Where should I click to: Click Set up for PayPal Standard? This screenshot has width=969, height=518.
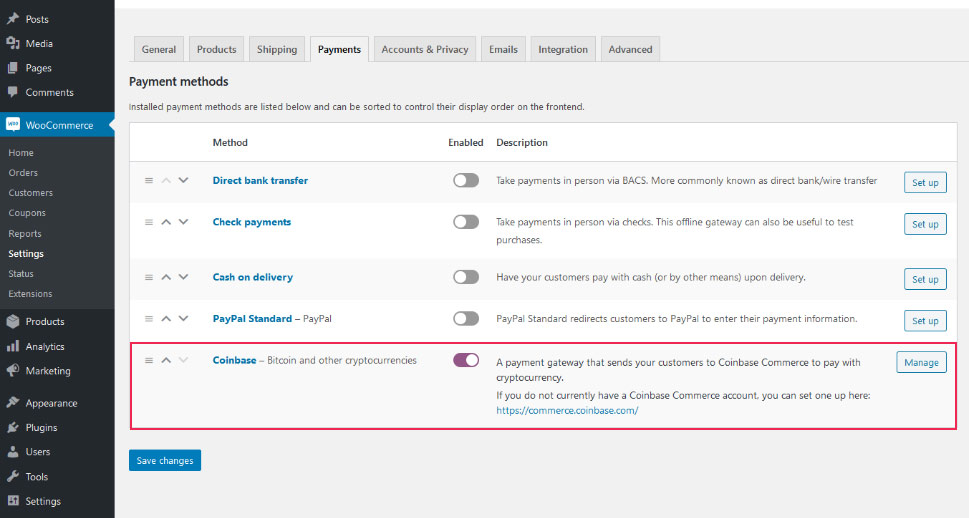pyautogui.click(x=925, y=320)
